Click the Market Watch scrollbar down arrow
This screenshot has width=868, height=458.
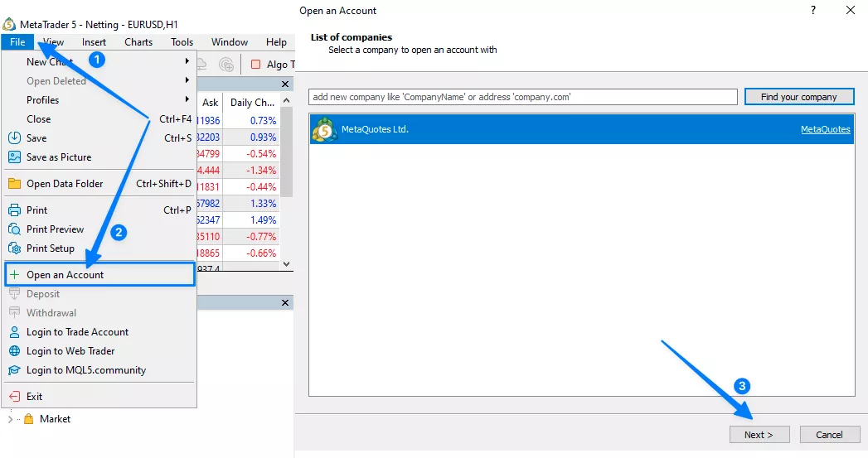287,263
